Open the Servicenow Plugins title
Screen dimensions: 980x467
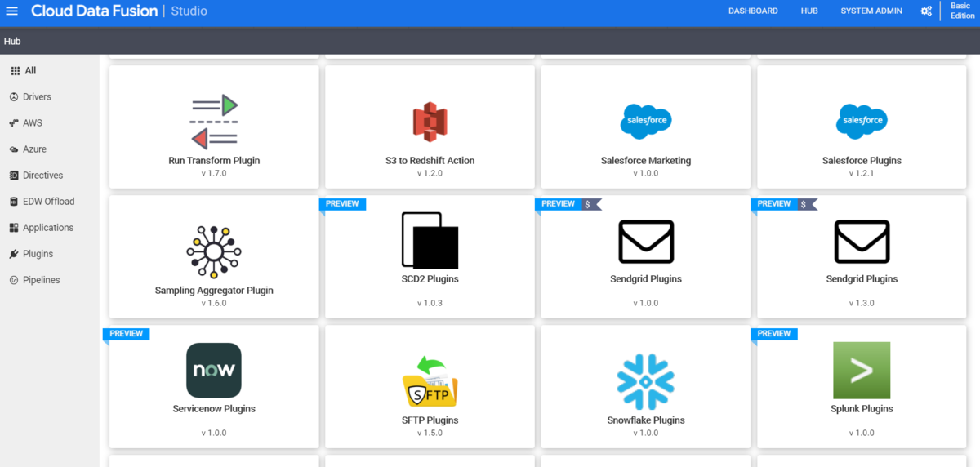tap(214, 409)
